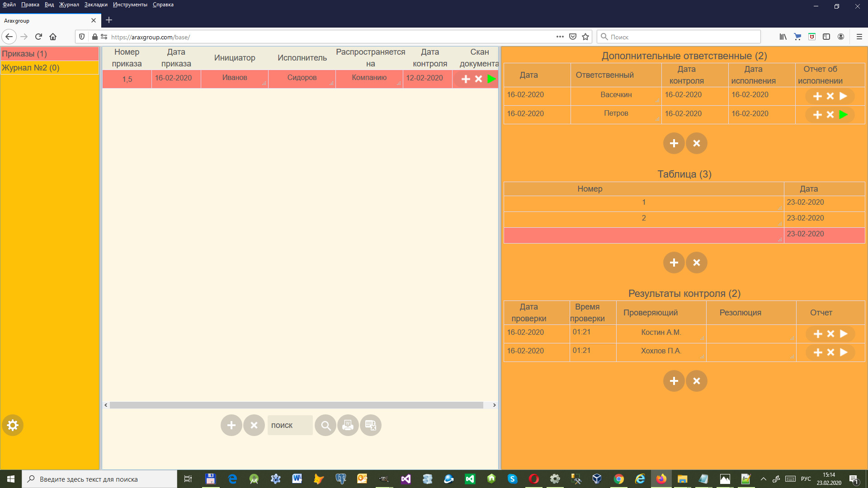Click the Export to Excel icon
This screenshot has height=488, width=868.
tap(370, 425)
